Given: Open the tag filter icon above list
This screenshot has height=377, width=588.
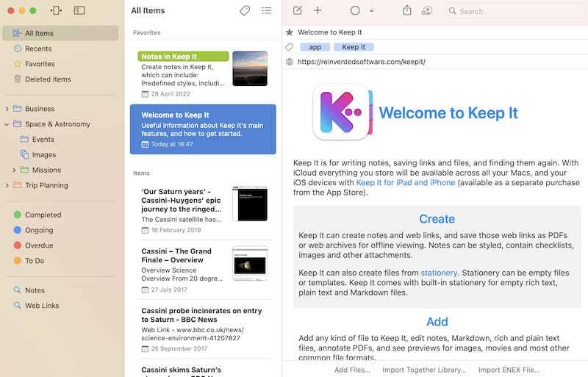Looking at the screenshot, I should pyautogui.click(x=245, y=10).
